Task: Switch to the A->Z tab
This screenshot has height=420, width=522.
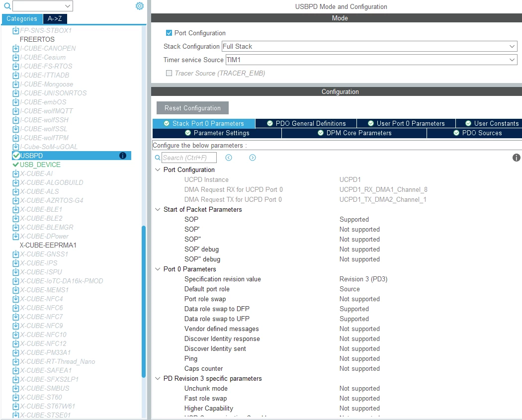Action: [x=55, y=18]
